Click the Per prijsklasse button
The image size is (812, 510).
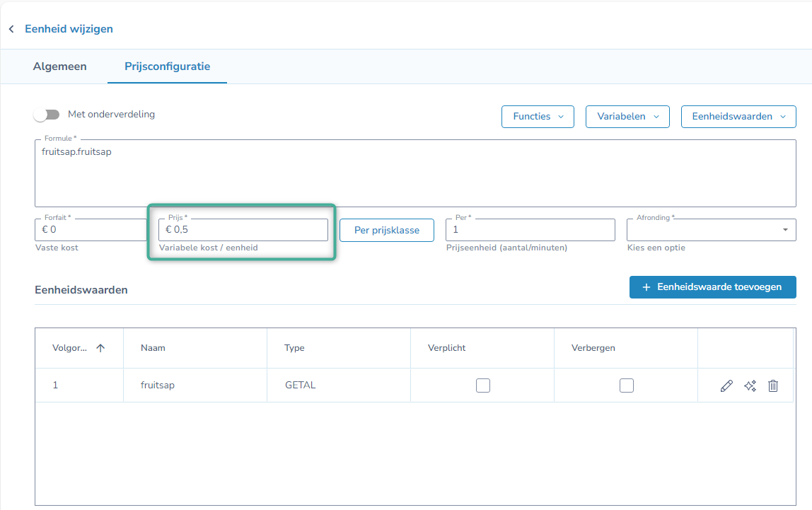387,231
